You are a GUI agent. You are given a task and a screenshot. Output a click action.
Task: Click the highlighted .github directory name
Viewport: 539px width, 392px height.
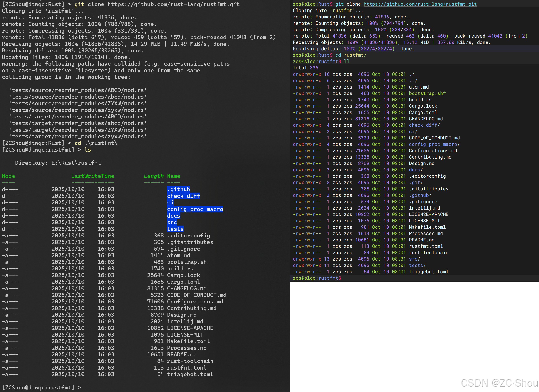[178, 189]
